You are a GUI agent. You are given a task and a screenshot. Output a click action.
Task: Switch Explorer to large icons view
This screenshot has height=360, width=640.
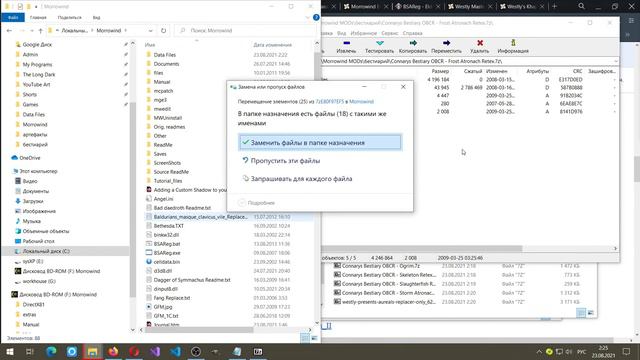pyautogui.click(x=314, y=338)
